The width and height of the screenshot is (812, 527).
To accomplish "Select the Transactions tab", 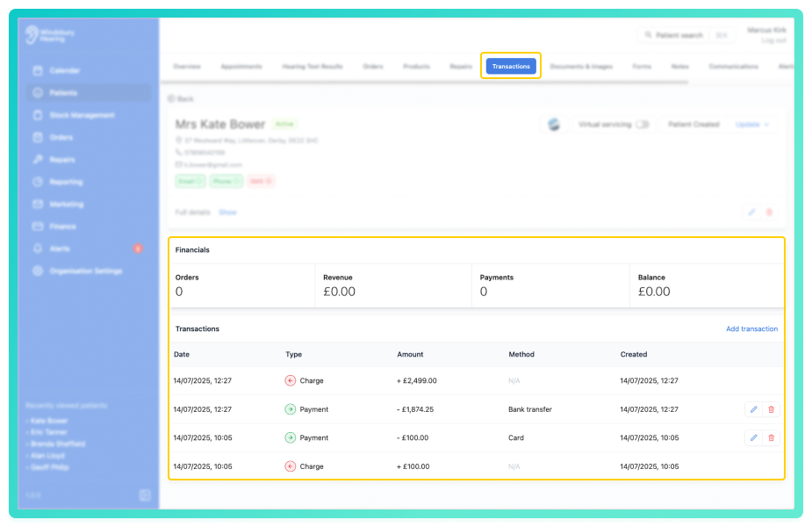I will pos(511,67).
